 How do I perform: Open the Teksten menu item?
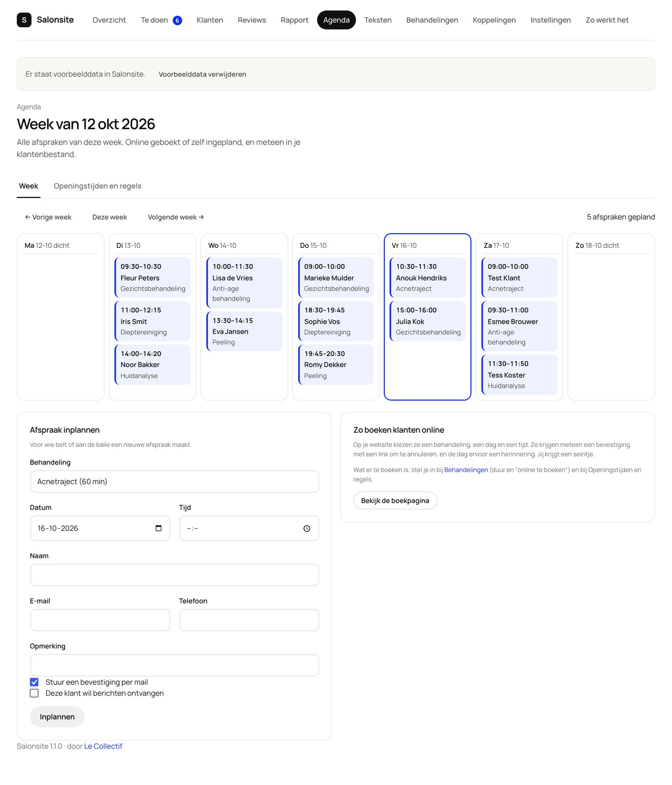[378, 20]
